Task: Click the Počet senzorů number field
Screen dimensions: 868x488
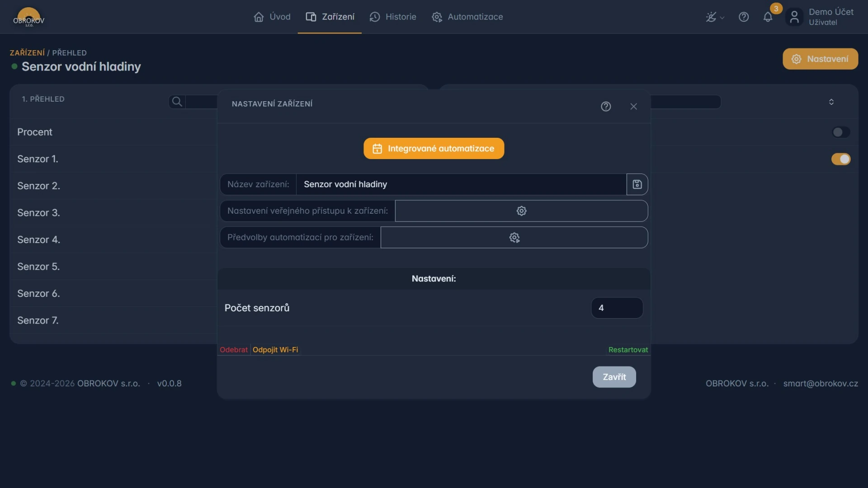Action: pos(617,308)
